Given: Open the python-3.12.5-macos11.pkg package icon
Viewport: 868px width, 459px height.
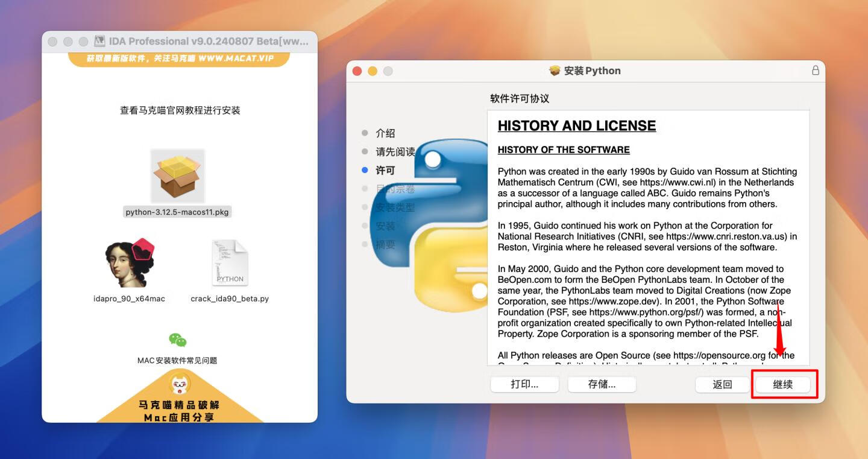Looking at the screenshot, I should pyautogui.click(x=177, y=176).
